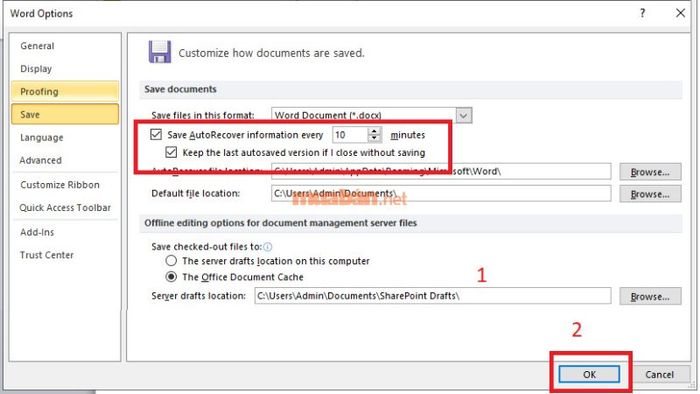Open the Display options category

65,69
